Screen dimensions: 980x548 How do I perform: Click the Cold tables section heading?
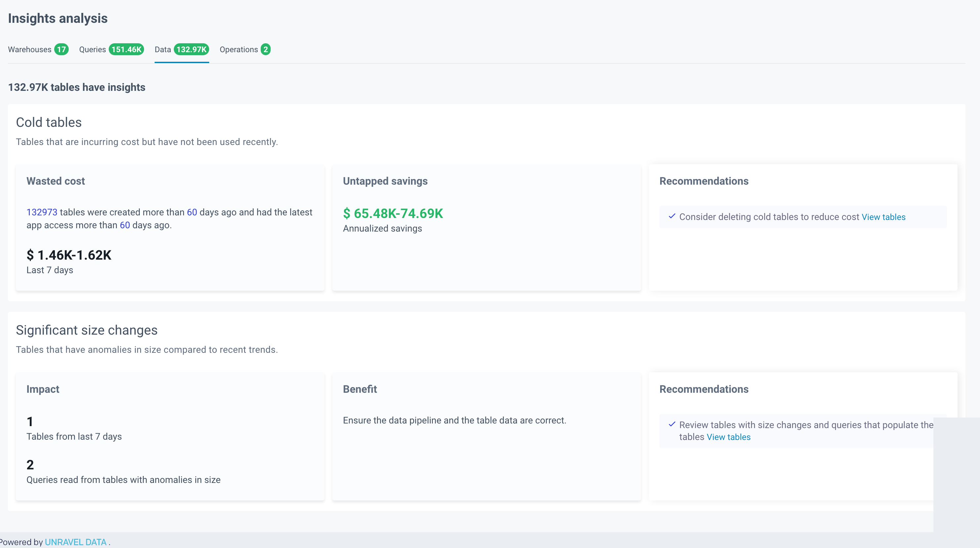tap(49, 122)
